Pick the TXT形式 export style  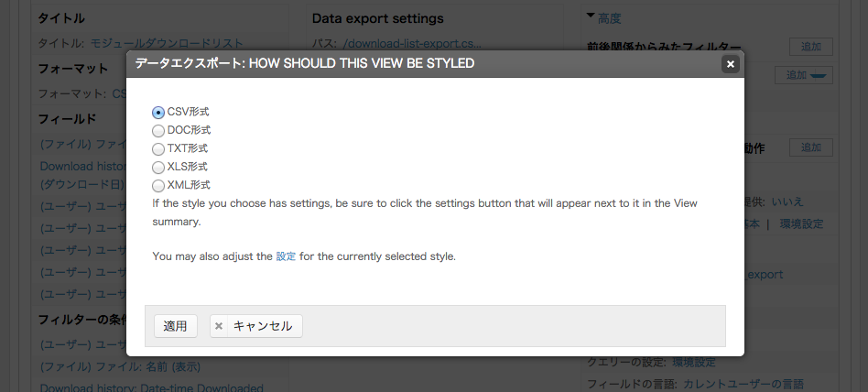[x=158, y=148]
